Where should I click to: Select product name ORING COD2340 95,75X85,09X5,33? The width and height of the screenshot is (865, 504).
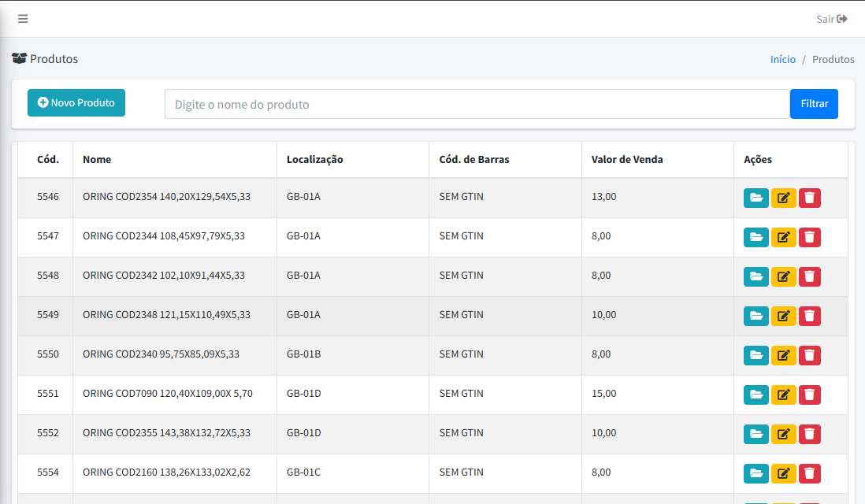(x=161, y=354)
